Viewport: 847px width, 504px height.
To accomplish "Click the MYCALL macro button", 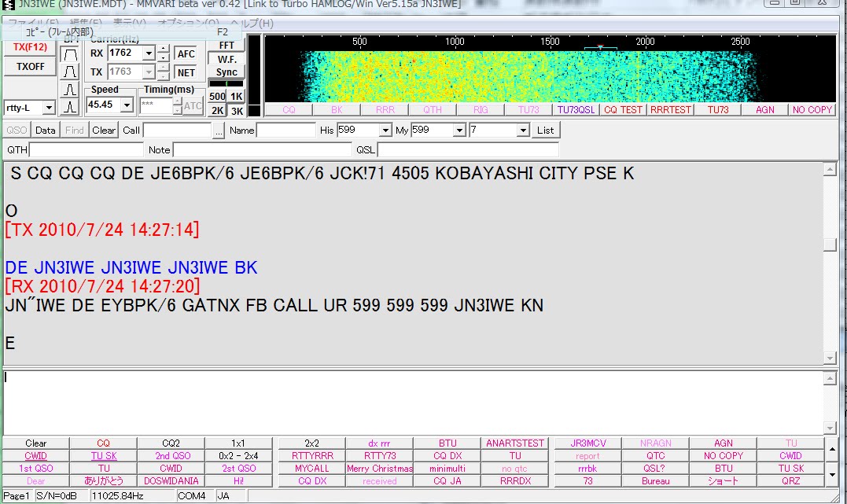I will tap(312, 469).
